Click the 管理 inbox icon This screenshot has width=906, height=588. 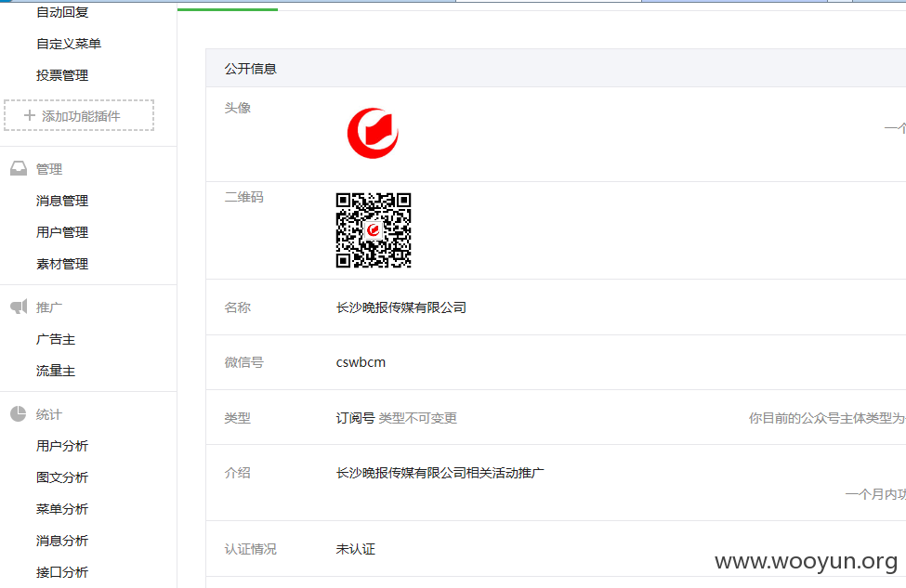tap(19, 169)
